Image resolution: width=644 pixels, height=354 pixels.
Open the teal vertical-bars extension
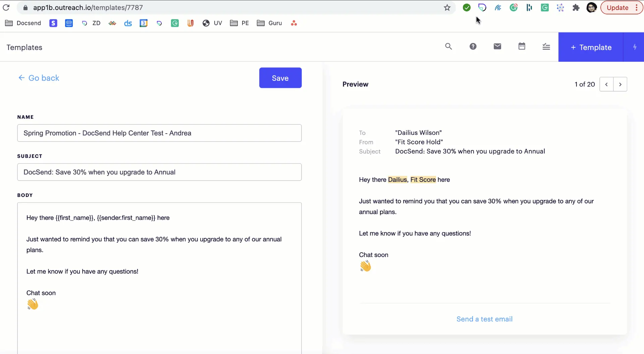(529, 7)
